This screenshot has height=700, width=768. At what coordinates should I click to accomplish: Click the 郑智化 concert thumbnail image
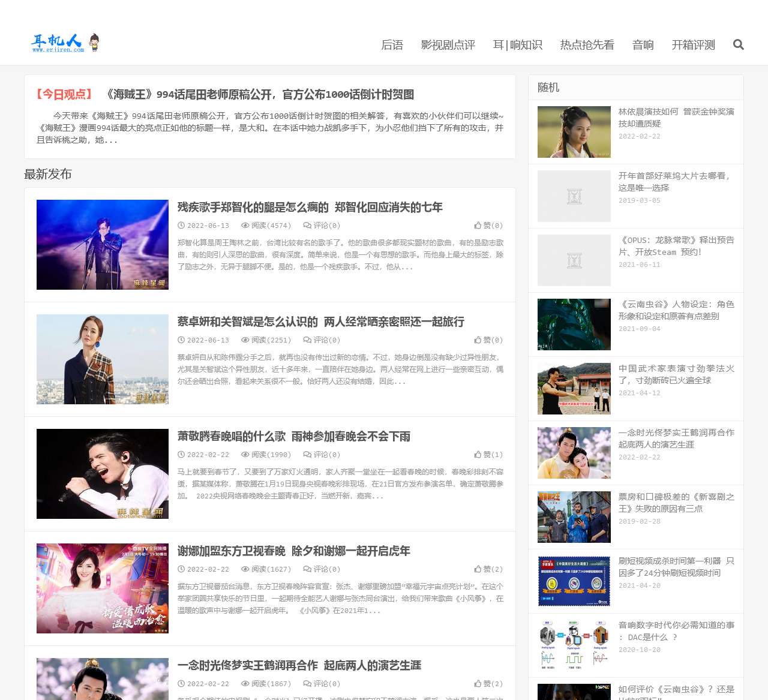103,245
